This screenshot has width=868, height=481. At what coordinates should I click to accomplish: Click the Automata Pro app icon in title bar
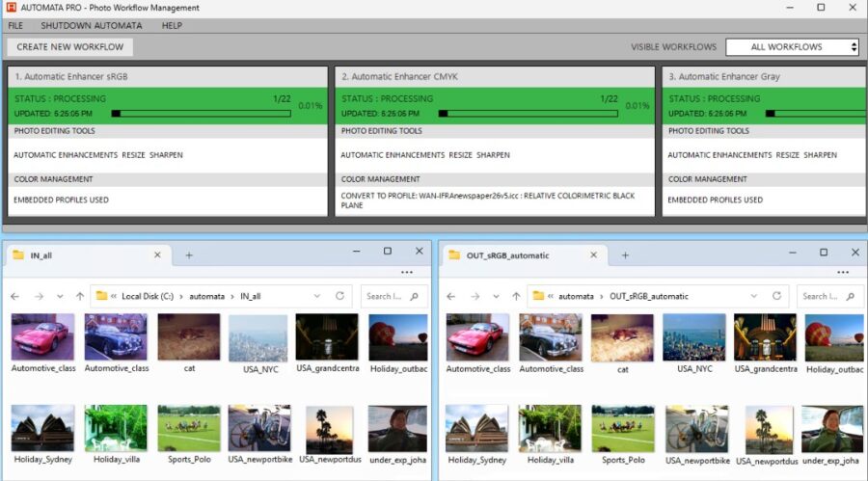(11, 7)
